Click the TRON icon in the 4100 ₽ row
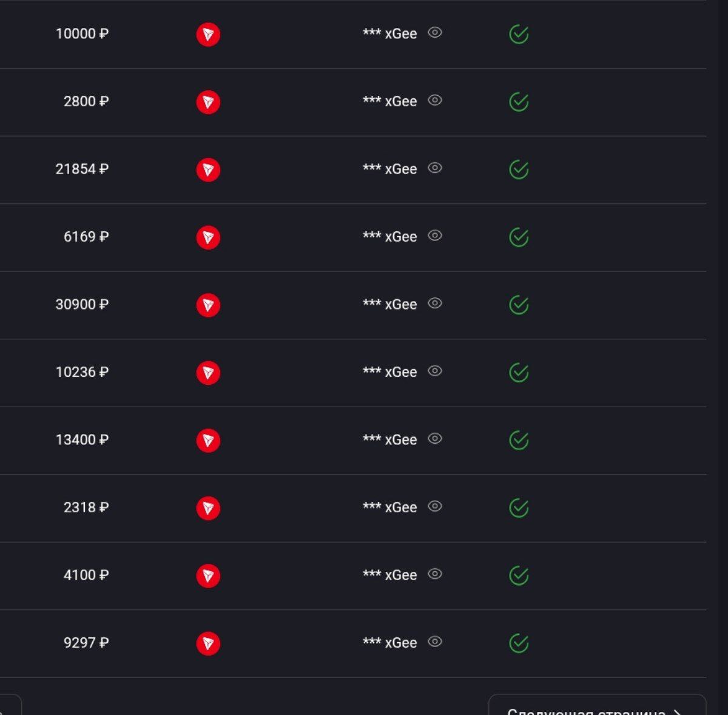 [208, 575]
